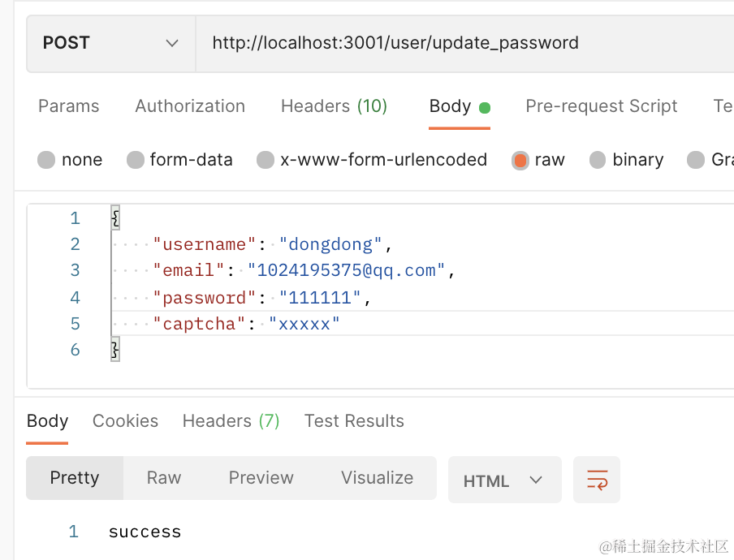
Task: Open the Authorization tab
Action: click(x=190, y=106)
